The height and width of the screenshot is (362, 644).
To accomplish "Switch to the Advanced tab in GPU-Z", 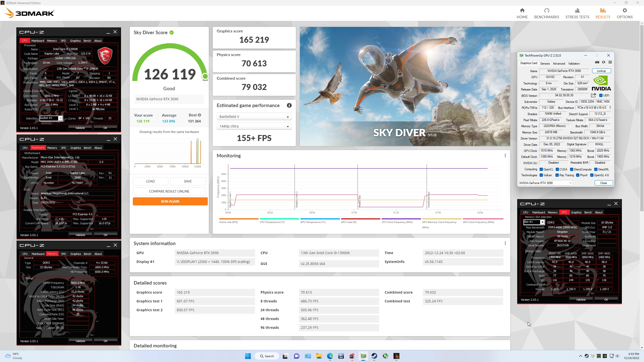I will coord(559,64).
